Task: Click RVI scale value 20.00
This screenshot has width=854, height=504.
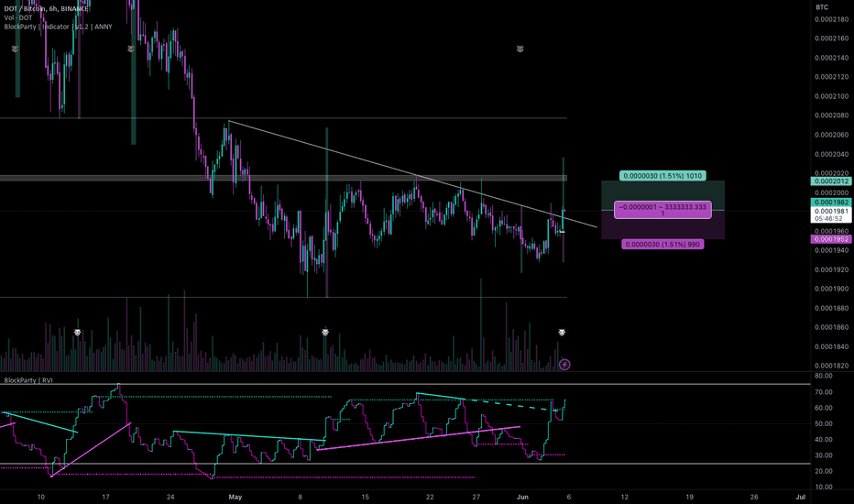Action: [x=824, y=471]
